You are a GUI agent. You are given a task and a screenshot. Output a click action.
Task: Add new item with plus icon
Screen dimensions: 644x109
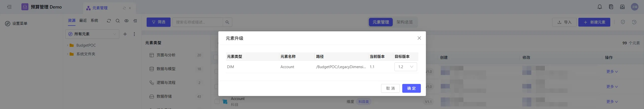point(125,34)
